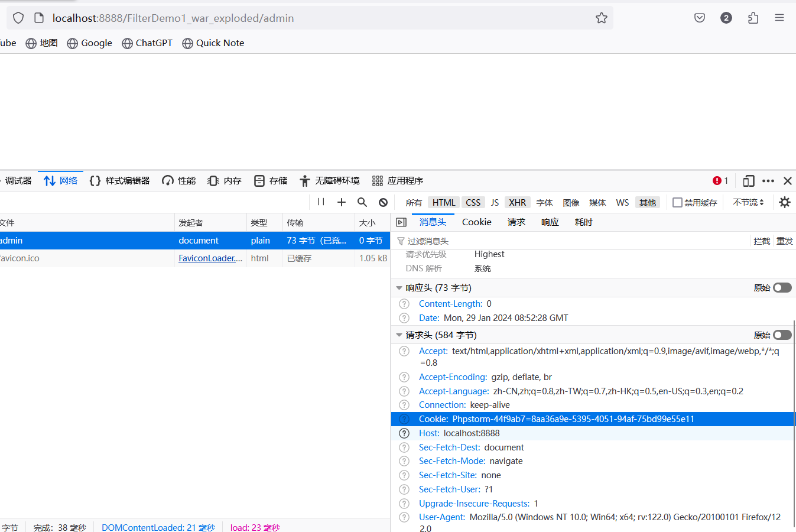Toggle the 其他 request filter
796x532 pixels.
coord(648,202)
